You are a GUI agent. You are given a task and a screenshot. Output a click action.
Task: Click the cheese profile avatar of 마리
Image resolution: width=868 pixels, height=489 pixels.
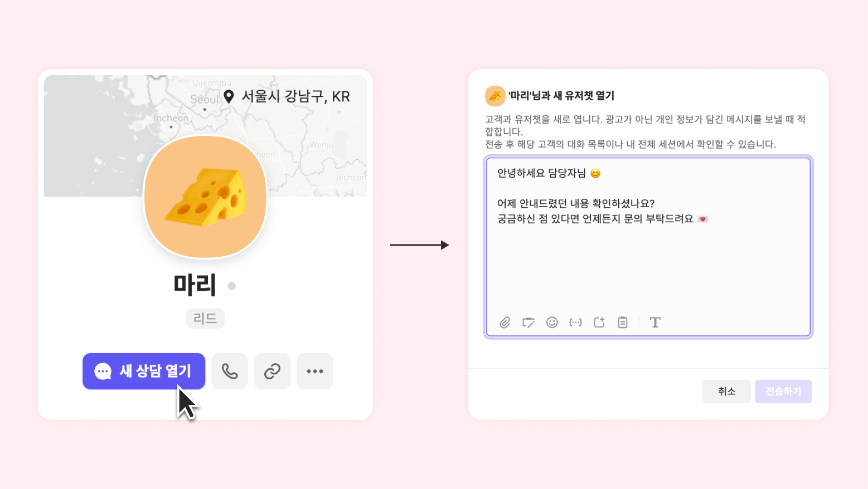206,197
